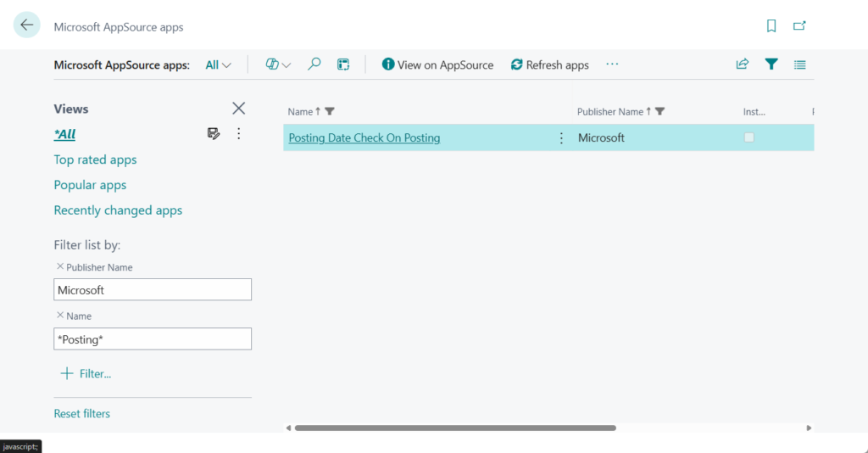Click the Name filter input field

click(153, 338)
